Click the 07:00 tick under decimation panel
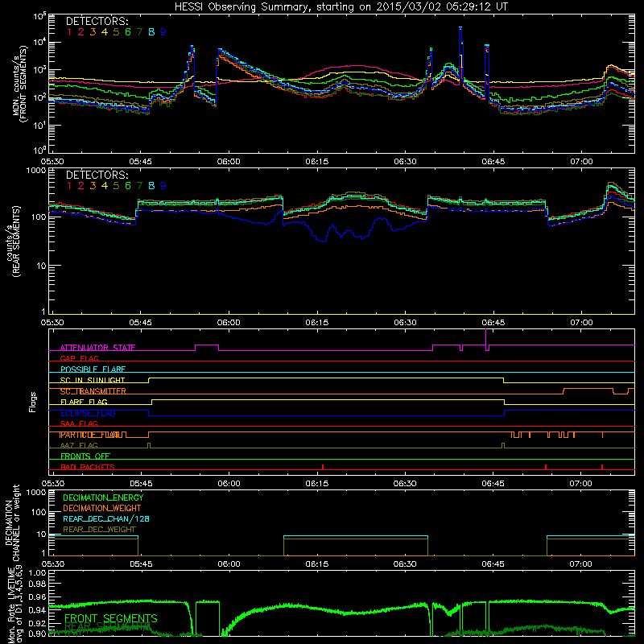Viewport: 644px width, 644px height. click(x=580, y=564)
